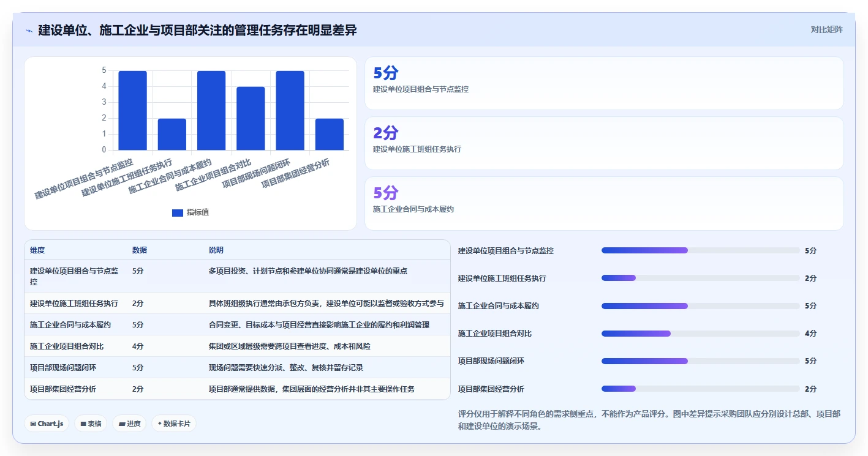868x456 pixels.
Task: Click description 现场问题需要快速分派、整改、复核并留存记录
Action: tap(287, 367)
